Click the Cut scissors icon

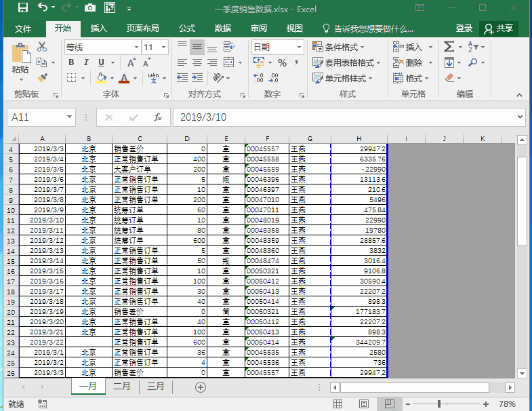click(42, 47)
